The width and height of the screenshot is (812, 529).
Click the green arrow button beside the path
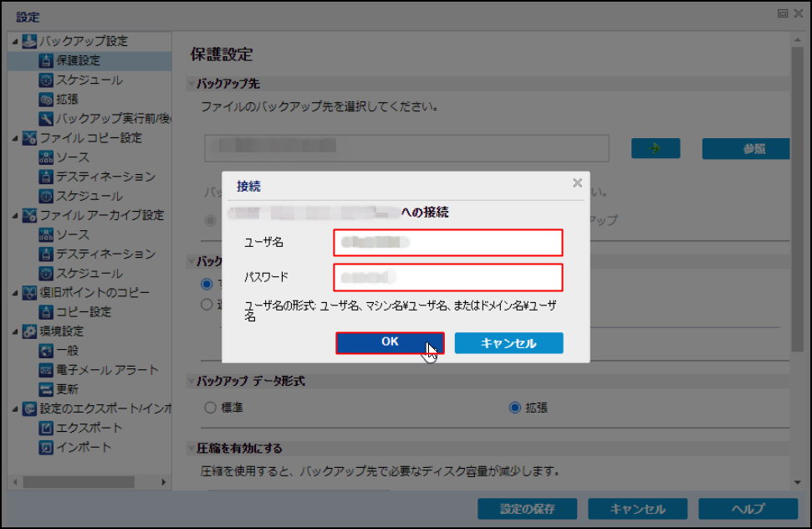coord(656,148)
